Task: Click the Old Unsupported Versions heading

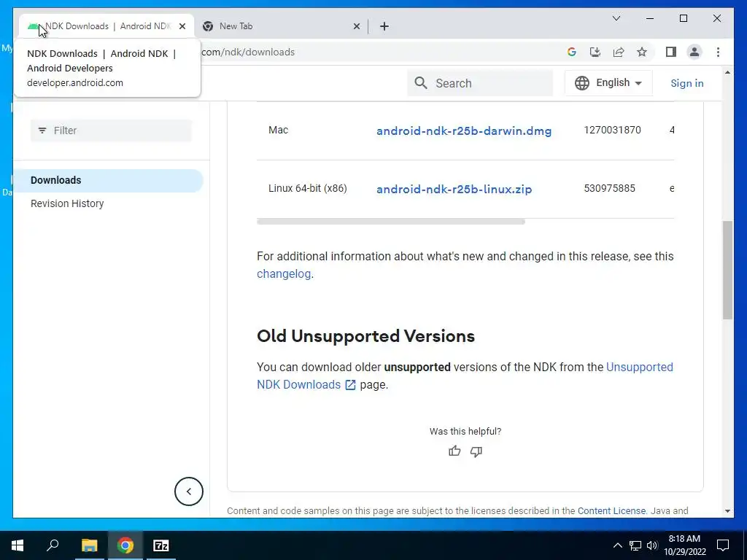Action: (366, 336)
